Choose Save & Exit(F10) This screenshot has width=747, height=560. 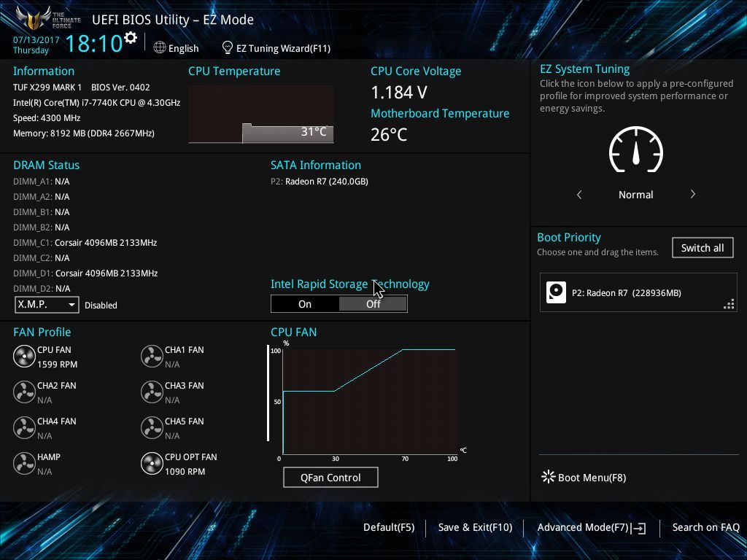[x=475, y=527]
